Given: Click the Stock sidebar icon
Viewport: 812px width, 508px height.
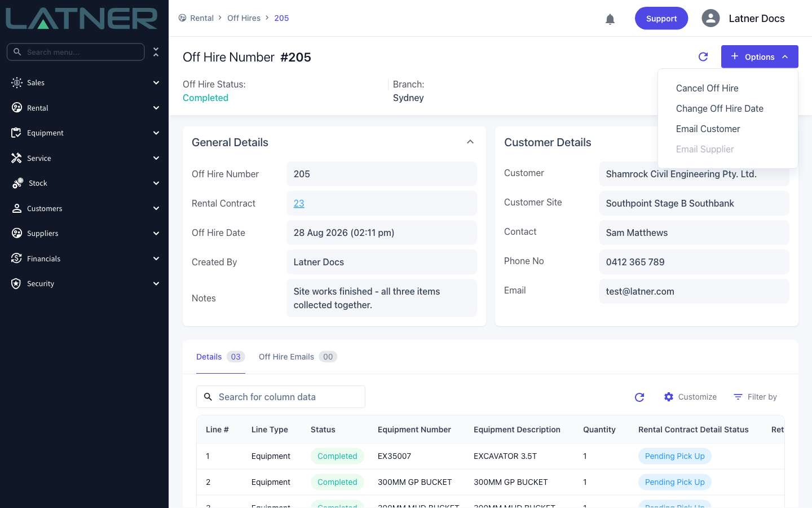Looking at the screenshot, I should [17, 183].
